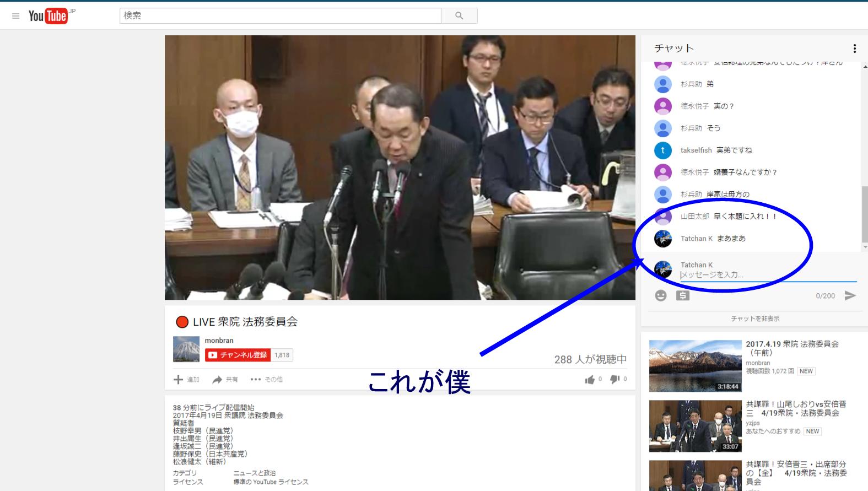Click the Super Chat dollar icon
This screenshot has width=868, height=491.
pyautogui.click(x=683, y=296)
